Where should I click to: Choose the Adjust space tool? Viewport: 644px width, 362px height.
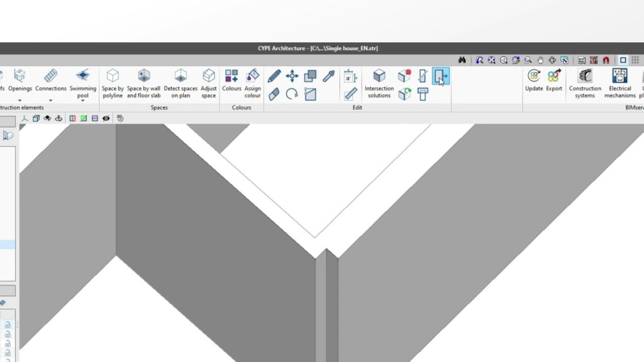(x=209, y=83)
